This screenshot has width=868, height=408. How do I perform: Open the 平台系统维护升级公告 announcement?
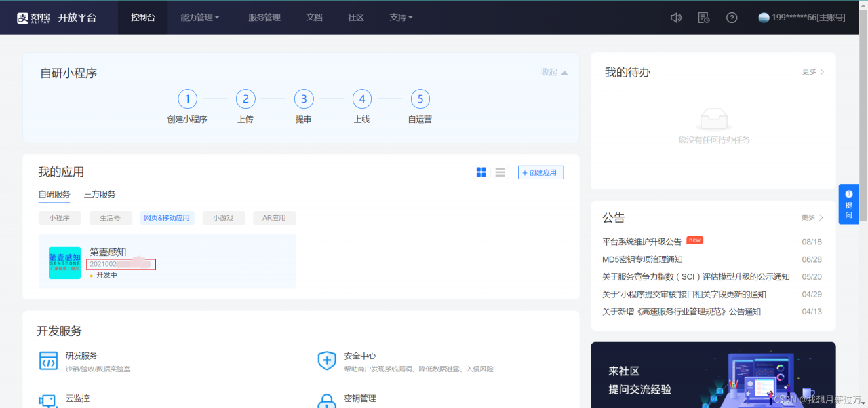point(642,242)
